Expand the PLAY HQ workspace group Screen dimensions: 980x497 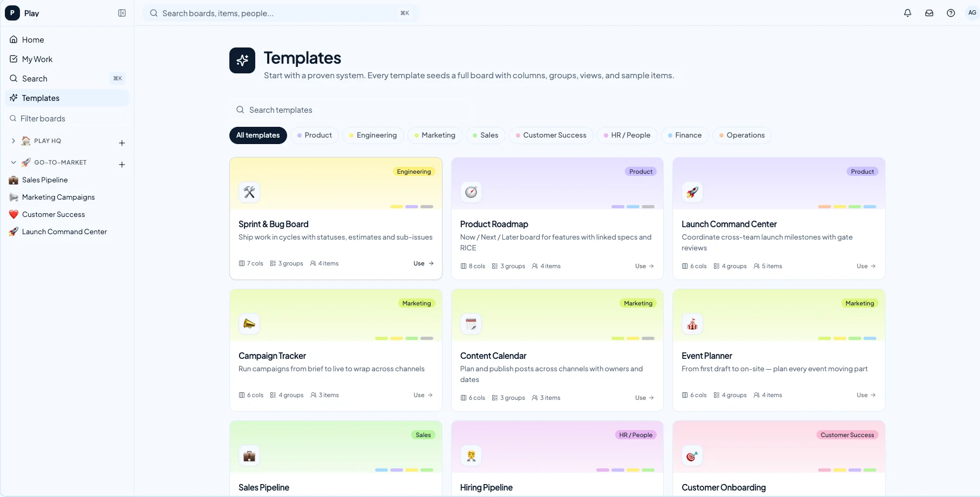[13, 141]
